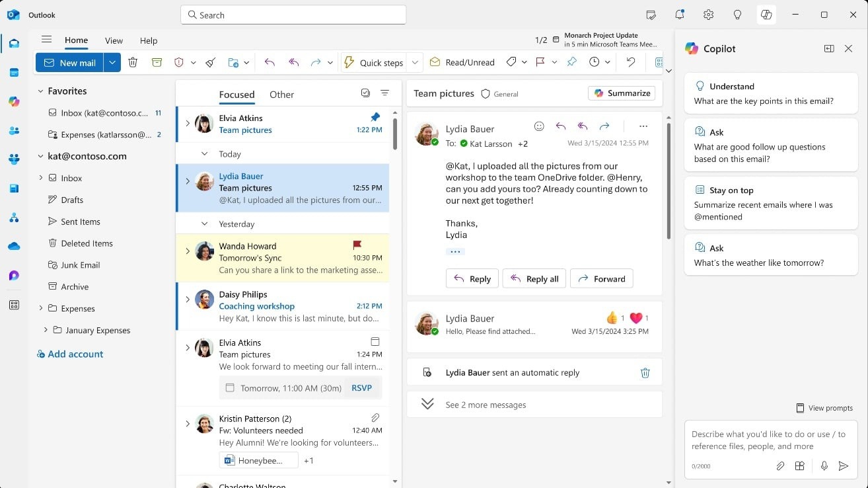Click the Categorize tag icon in the ribbon
This screenshot has height=488, width=868.
[x=511, y=62]
